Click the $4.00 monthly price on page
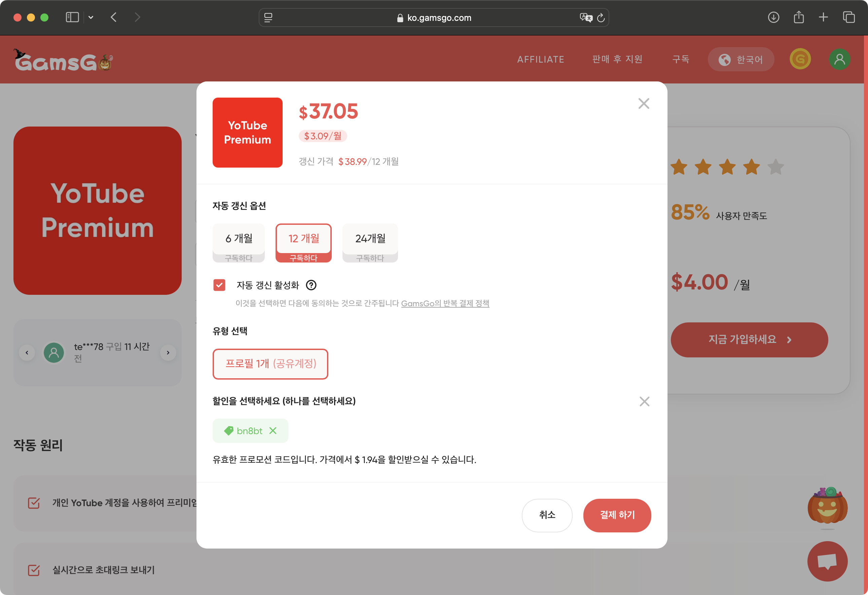The width and height of the screenshot is (868, 595). pyautogui.click(x=699, y=282)
